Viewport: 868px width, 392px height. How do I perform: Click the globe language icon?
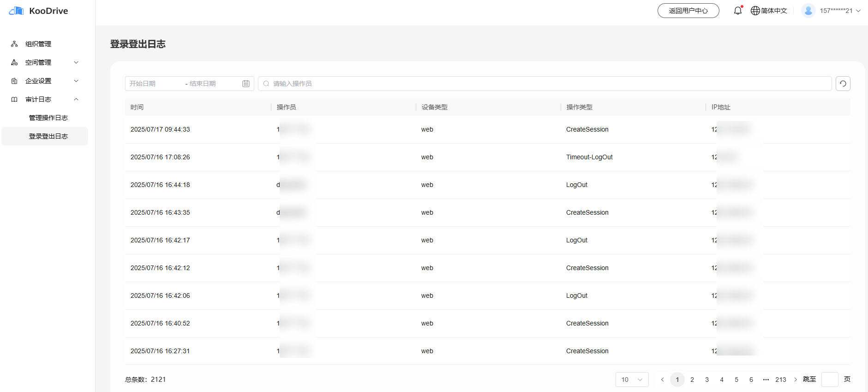coord(755,11)
